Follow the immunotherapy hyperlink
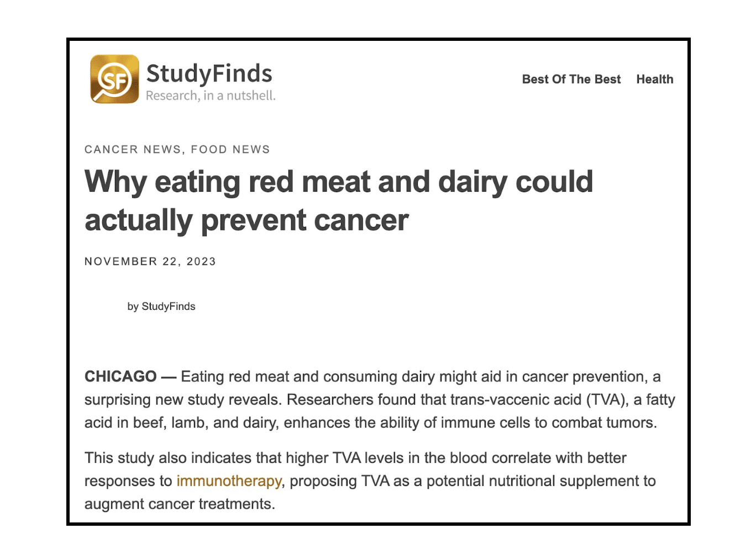 point(228,481)
